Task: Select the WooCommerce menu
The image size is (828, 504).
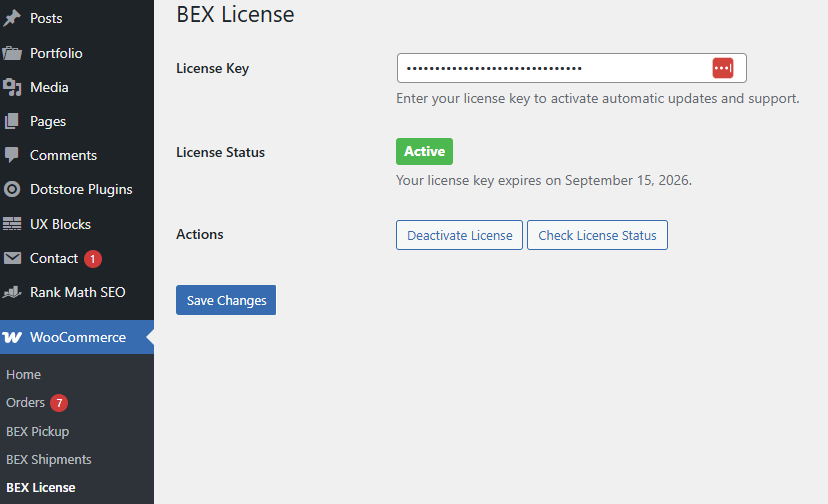Action: pyautogui.click(x=77, y=337)
